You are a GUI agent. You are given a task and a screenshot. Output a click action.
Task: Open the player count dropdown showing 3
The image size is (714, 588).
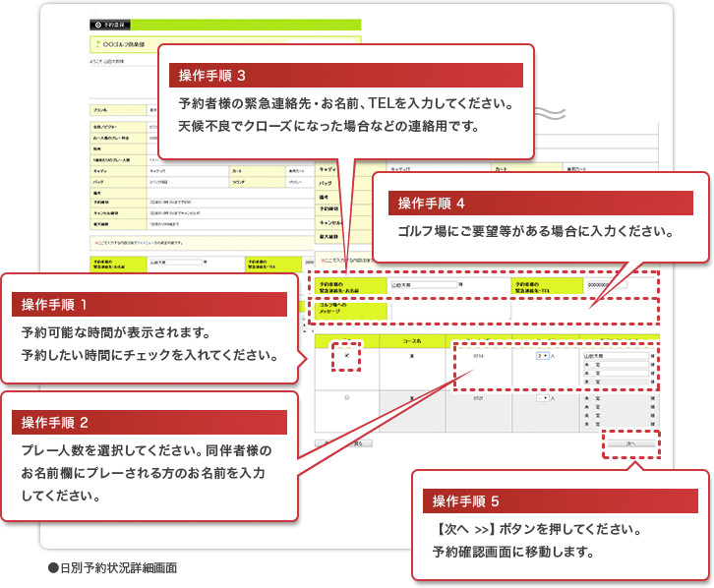[543, 355]
